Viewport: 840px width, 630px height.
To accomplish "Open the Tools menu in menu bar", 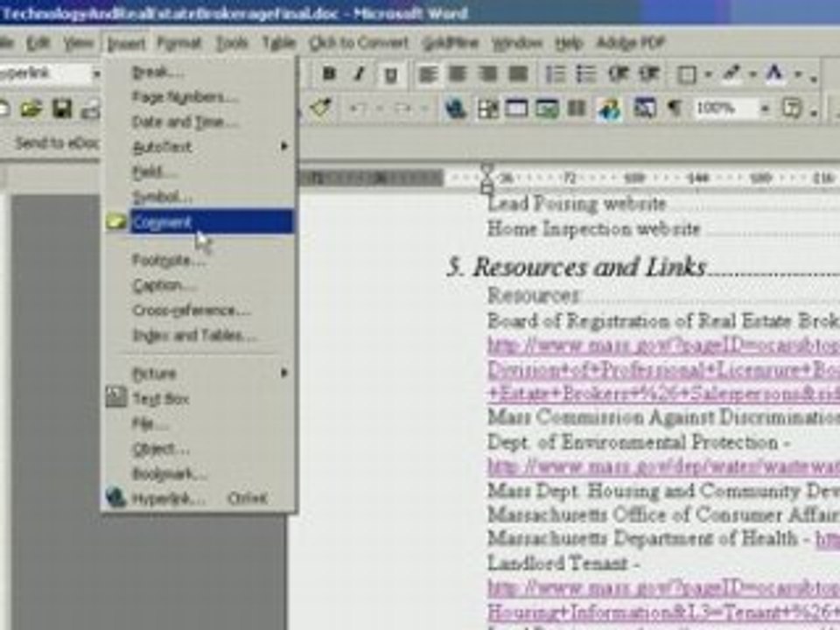I will point(232,43).
